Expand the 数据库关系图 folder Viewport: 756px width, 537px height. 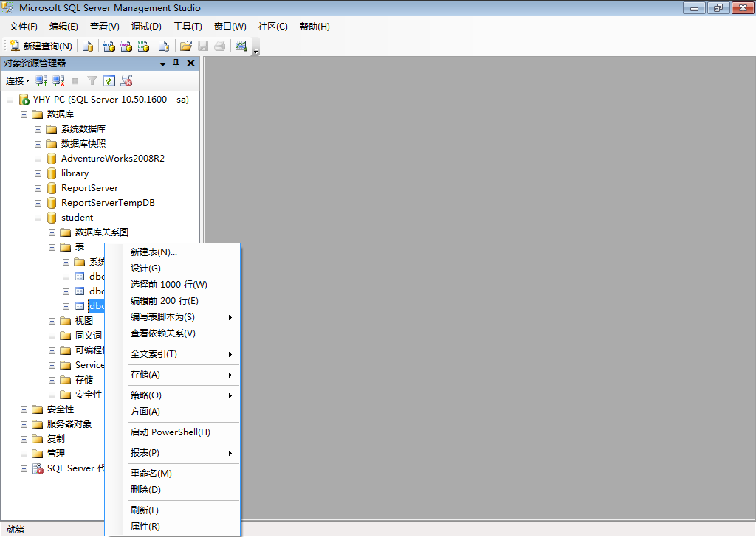52,233
